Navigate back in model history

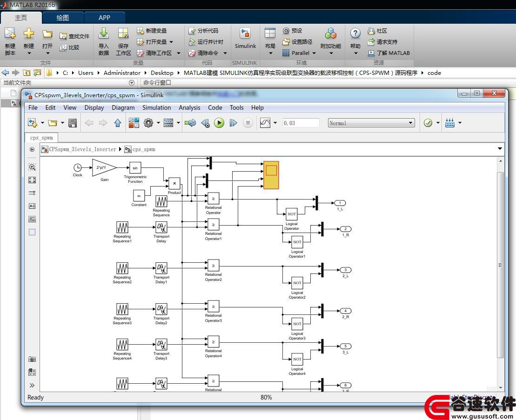[x=89, y=123]
